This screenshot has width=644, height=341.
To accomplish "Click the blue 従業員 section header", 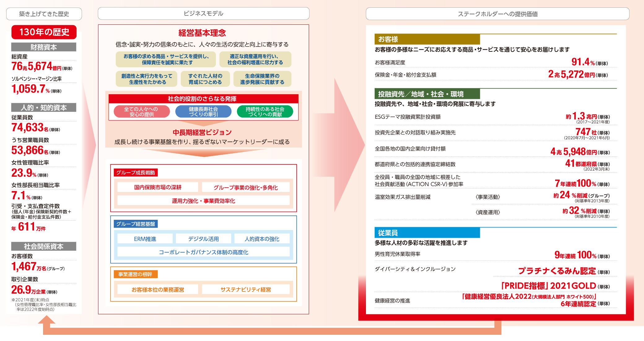I will 427,233.
